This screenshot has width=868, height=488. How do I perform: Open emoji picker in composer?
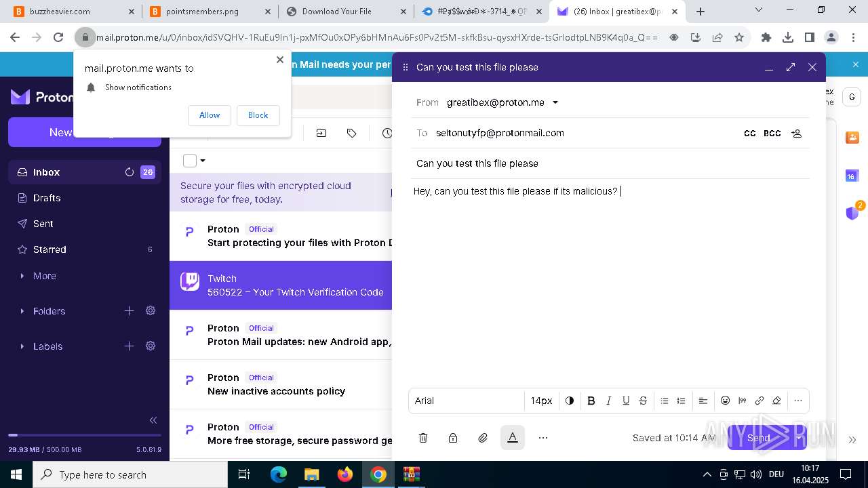[x=725, y=401]
